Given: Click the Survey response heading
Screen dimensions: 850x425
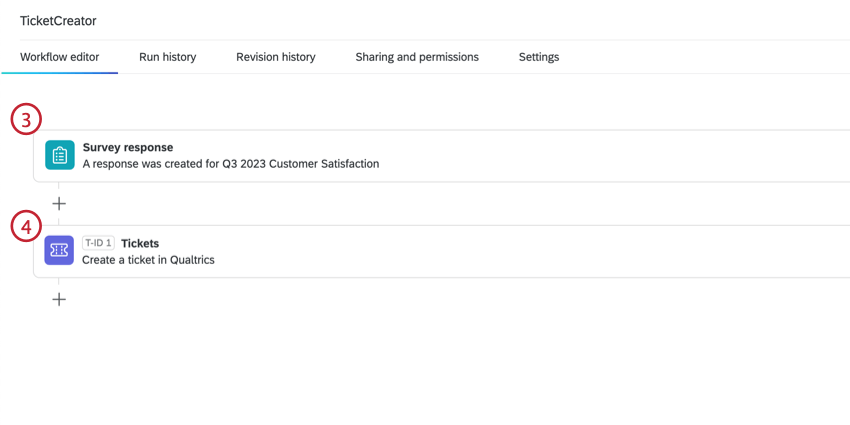Looking at the screenshot, I should click(128, 147).
